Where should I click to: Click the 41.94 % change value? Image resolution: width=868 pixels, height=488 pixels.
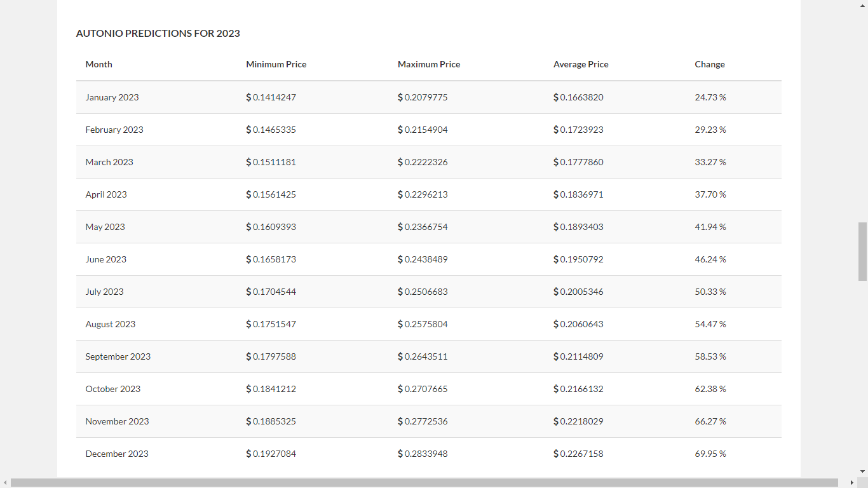pyautogui.click(x=710, y=227)
